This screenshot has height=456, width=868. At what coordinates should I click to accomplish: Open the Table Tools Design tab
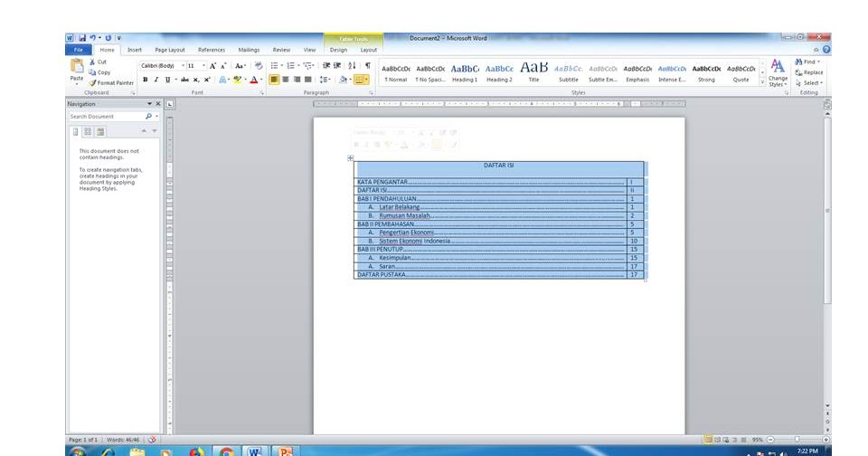[x=339, y=50]
